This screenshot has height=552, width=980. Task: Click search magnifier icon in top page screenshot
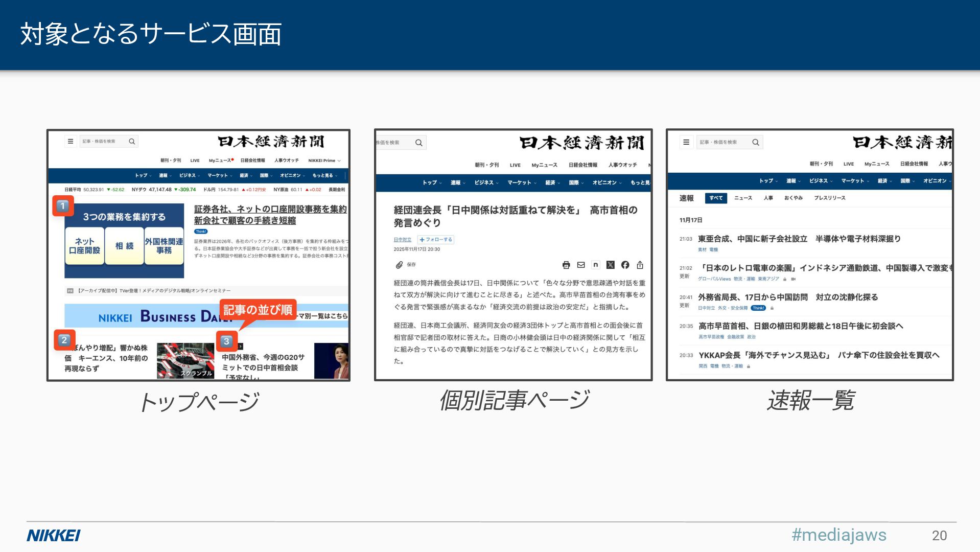(132, 141)
